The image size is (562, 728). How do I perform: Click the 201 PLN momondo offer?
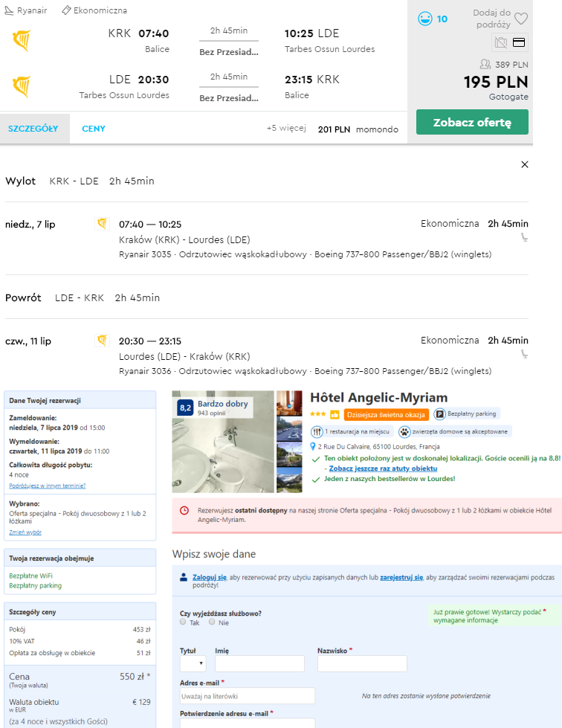(x=358, y=129)
